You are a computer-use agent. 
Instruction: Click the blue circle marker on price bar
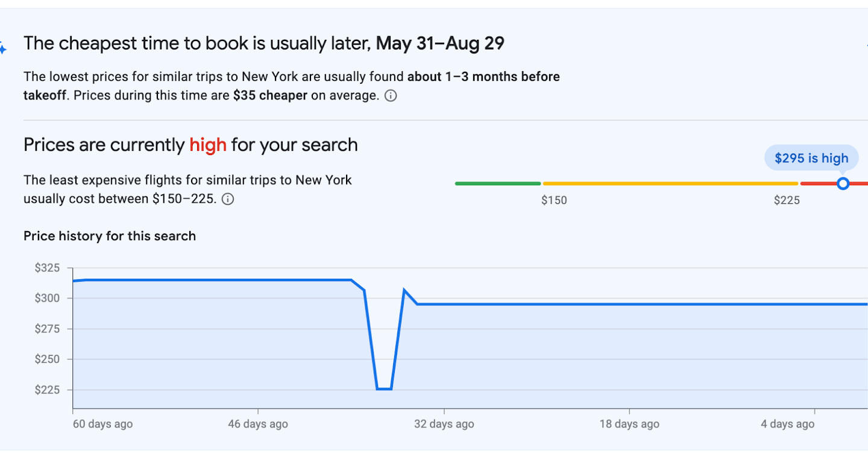843,183
